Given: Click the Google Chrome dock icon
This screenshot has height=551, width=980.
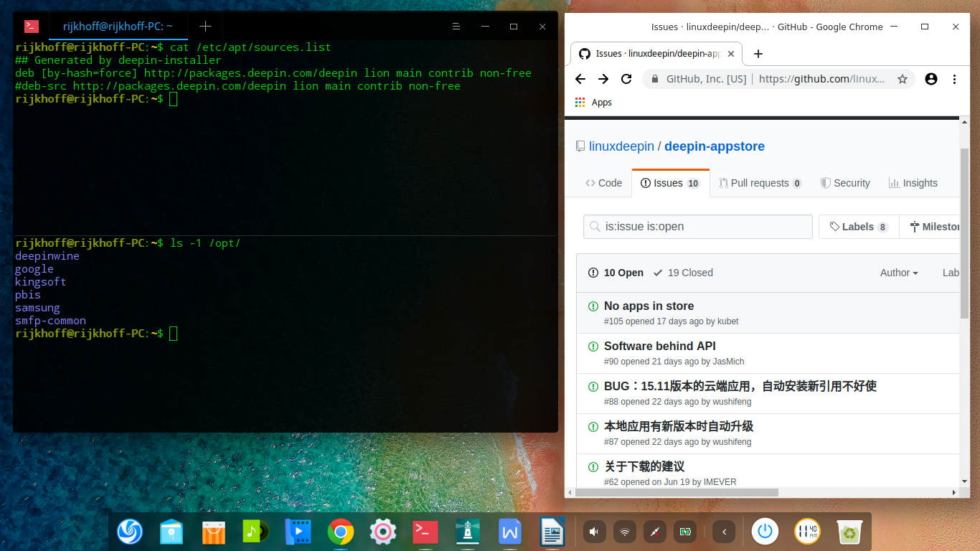Looking at the screenshot, I should (x=341, y=532).
